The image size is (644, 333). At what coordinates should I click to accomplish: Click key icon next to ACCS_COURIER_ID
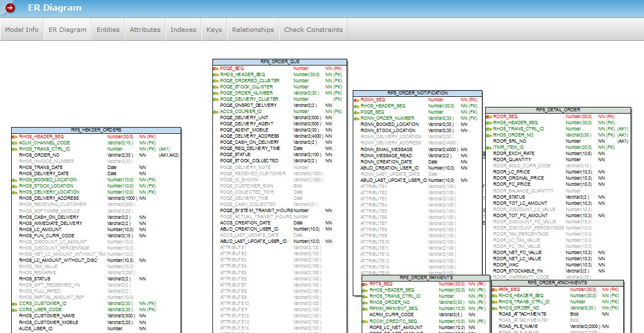(216, 111)
